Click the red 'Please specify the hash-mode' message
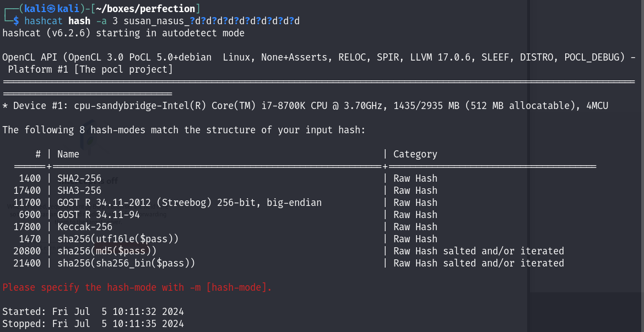644x332 pixels. 137,287
